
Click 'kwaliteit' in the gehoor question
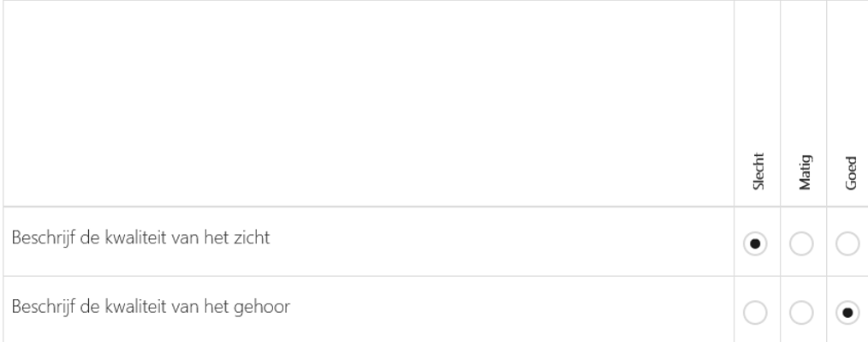click(x=135, y=307)
